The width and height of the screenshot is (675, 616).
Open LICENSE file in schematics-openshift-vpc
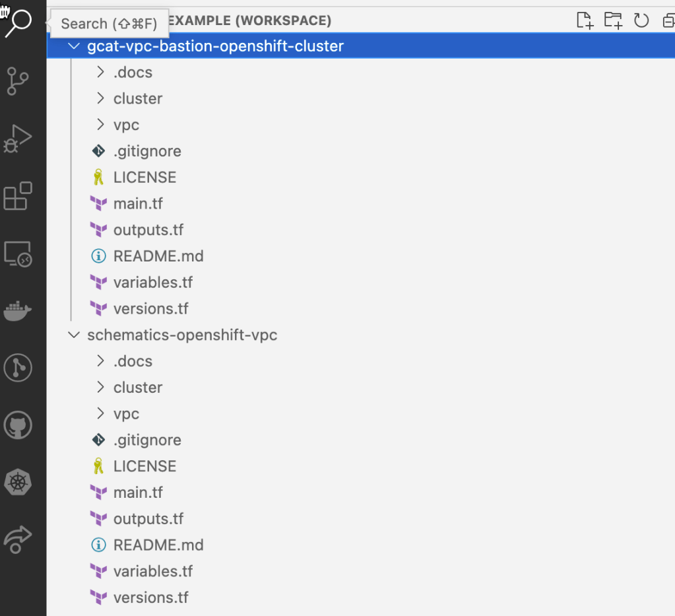(x=145, y=466)
